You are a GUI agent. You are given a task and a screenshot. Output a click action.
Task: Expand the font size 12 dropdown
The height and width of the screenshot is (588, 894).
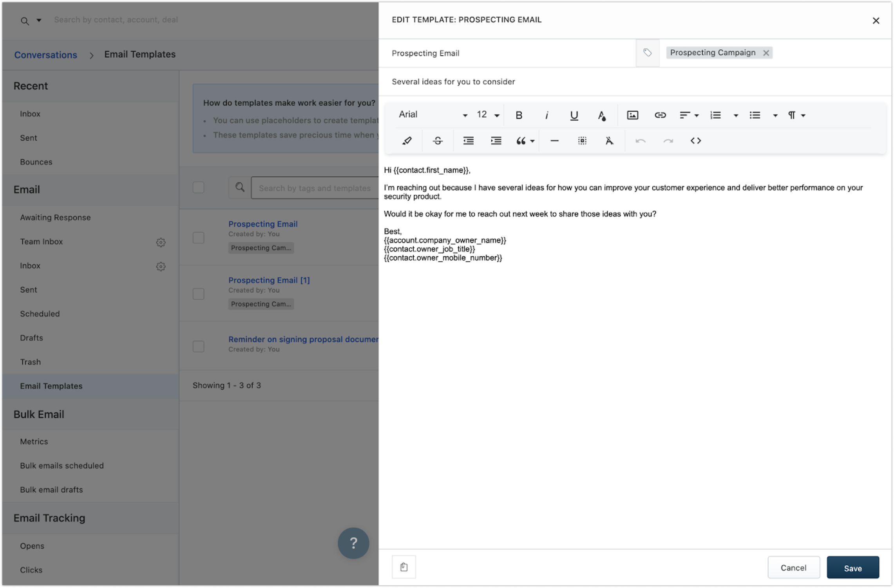pos(488,115)
